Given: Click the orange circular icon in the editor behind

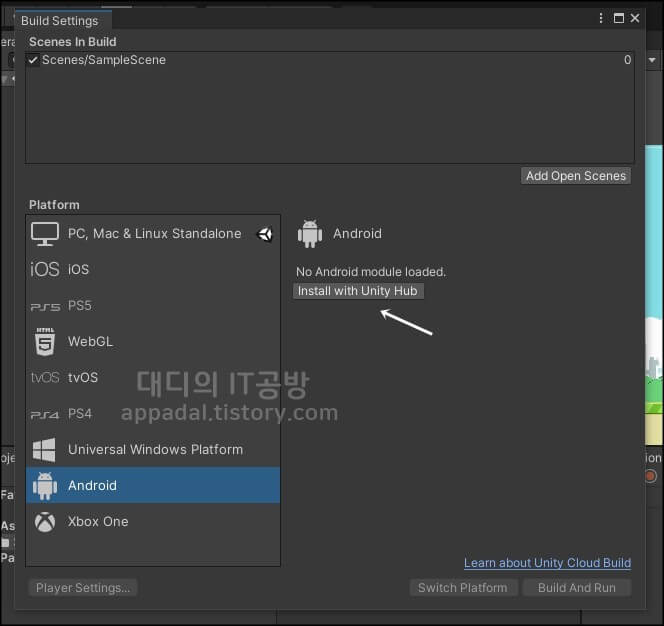Looking at the screenshot, I should point(650,476).
